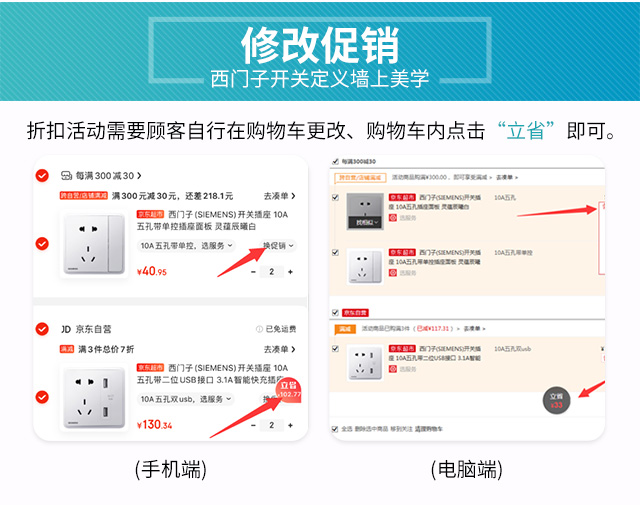The width and height of the screenshot is (640, 505).
Task: Click minus to decrease ¥130.34 item quantity
Action: click(x=253, y=425)
